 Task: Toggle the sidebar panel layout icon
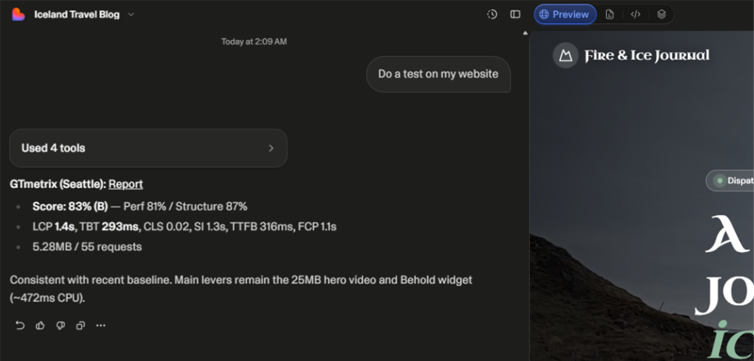pyautogui.click(x=515, y=14)
